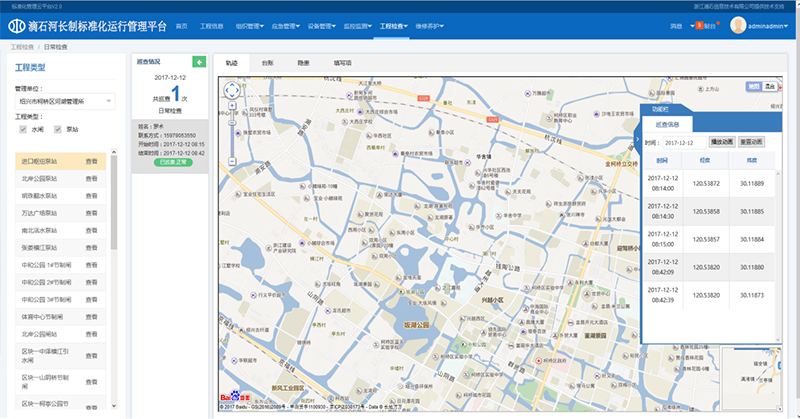Click the green back arrow icon
Viewport: 800px width, 419px height.
coord(199,62)
